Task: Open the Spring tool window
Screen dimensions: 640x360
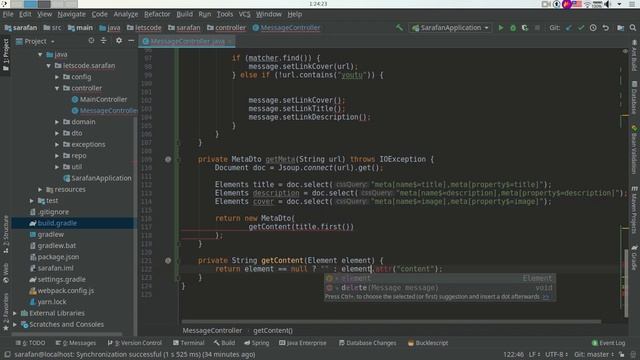Action: click(257, 343)
